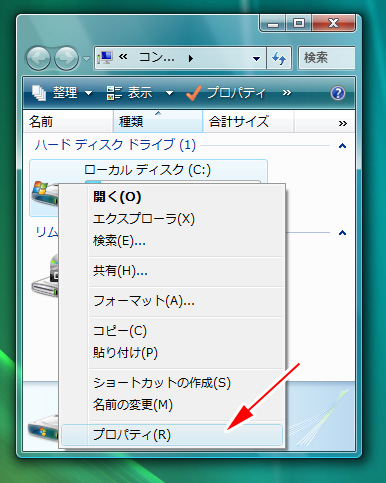Click into the 検索 search box
This screenshot has width=386, height=483.
[x=327, y=58]
